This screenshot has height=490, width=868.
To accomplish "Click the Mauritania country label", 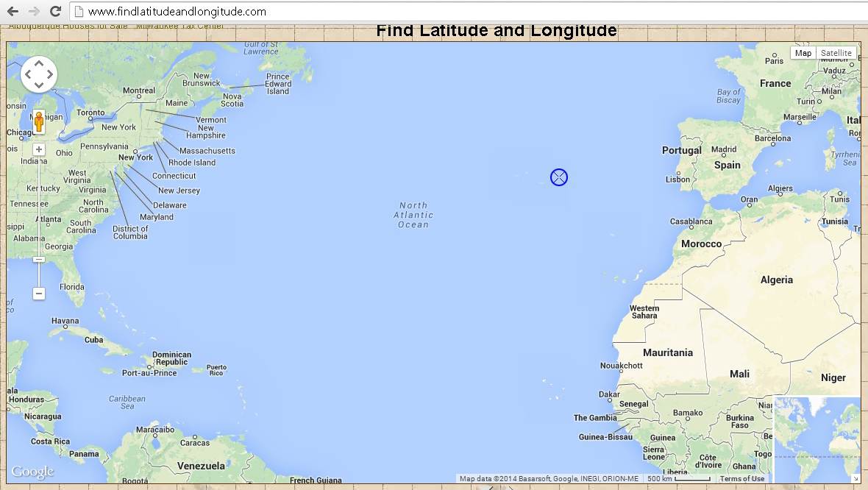I will tap(668, 352).
